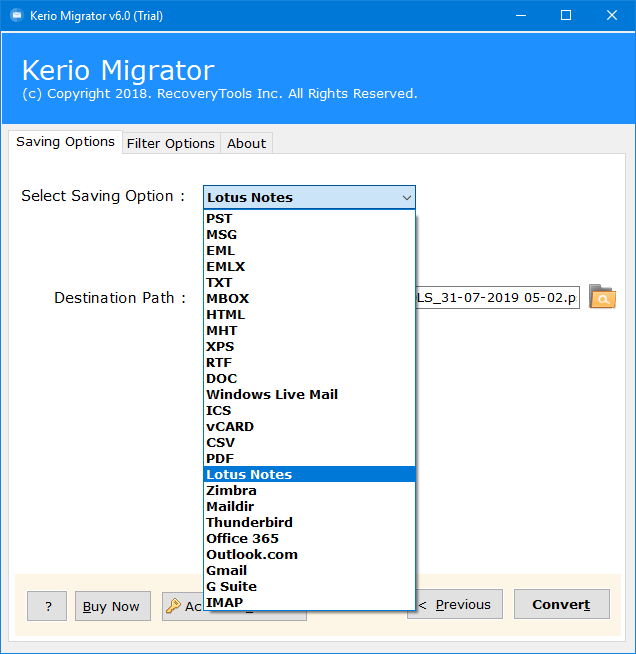636x654 pixels.
Task: Open the Filter Options tab
Action: pos(171,143)
